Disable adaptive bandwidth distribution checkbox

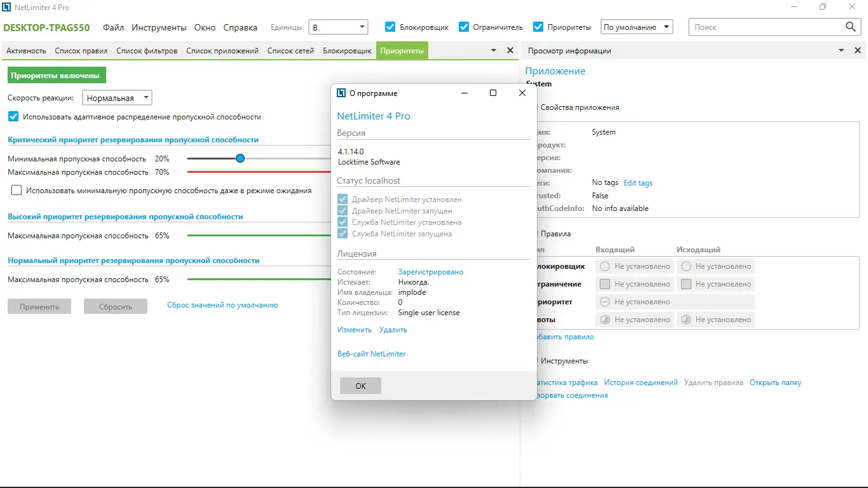[x=13, y=116]
